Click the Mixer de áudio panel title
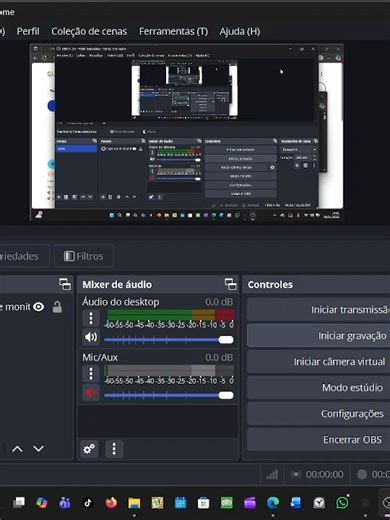The image size is (390, 520). coord(117,284)
